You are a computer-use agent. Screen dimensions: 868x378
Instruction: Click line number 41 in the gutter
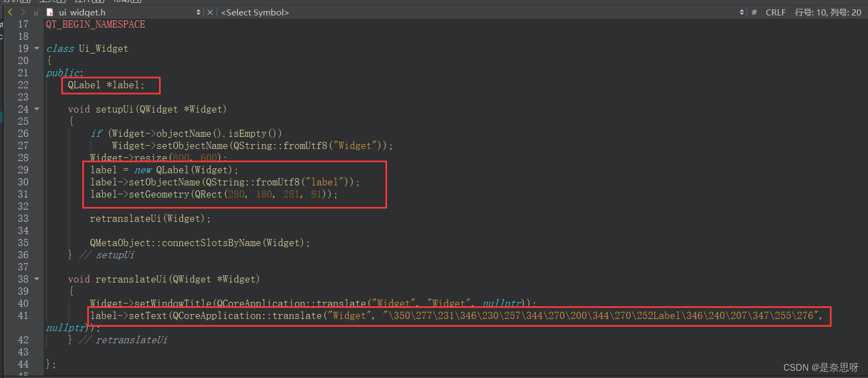click(x=23, y=316)
